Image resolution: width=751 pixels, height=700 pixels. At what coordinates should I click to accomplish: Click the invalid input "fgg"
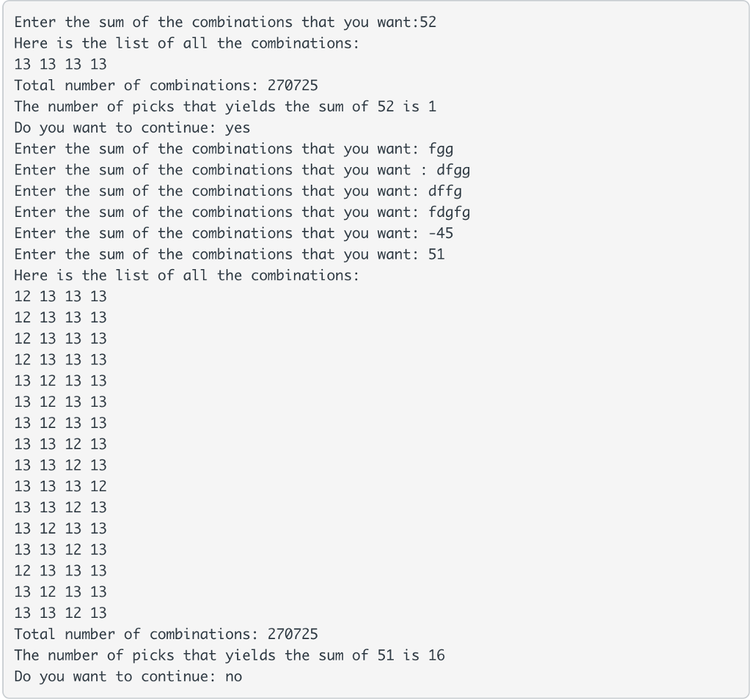tap(441, 150)
